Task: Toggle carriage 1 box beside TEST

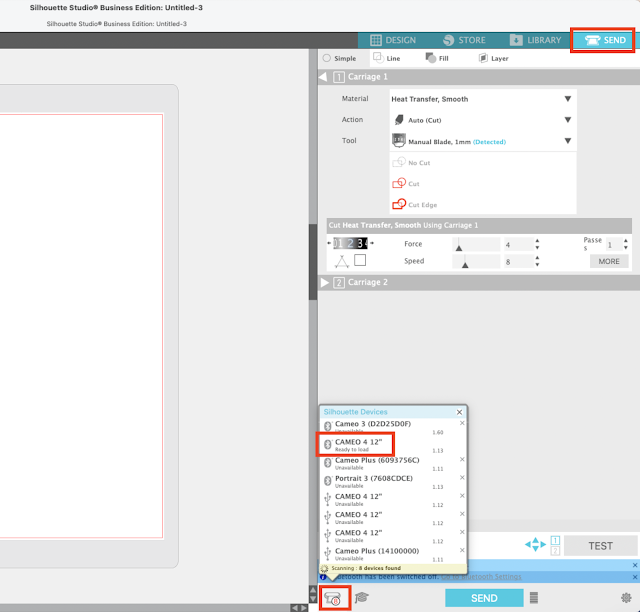Action: click(x=555, y=540)
